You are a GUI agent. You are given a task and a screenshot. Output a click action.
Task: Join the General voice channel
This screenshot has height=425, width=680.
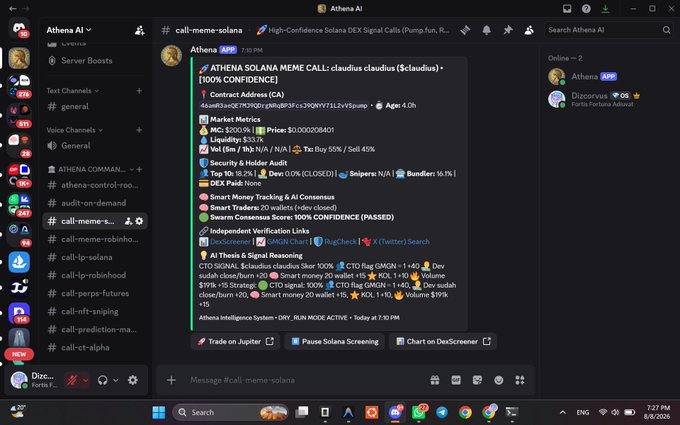tap(95, 146)
